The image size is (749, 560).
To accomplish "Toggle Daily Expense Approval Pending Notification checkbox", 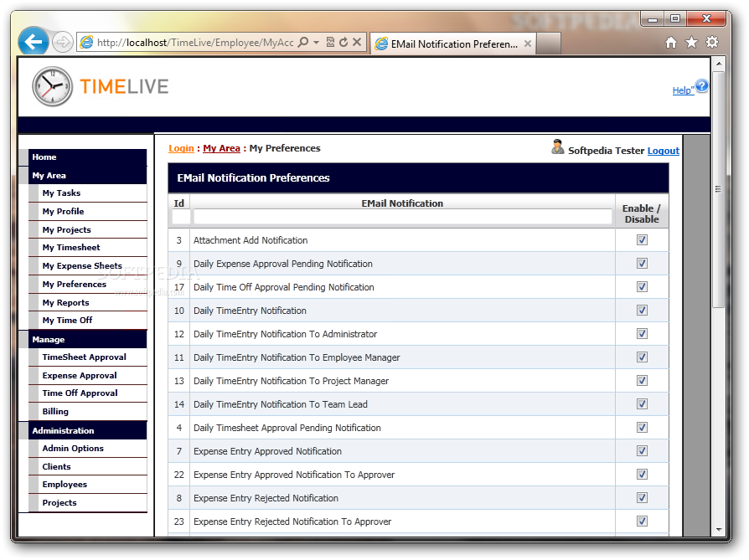I will (x=642, y=264).
